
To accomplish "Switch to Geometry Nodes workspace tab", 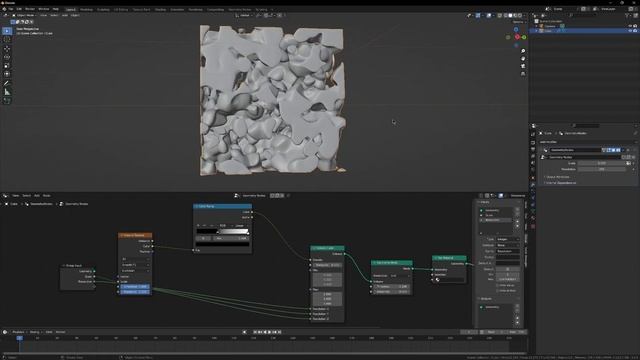I will (240, 9).
